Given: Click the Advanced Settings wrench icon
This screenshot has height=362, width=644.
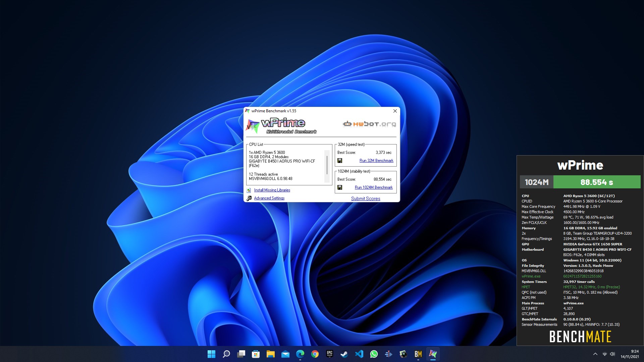Looking at the screenshot, I should click(249, 198).
